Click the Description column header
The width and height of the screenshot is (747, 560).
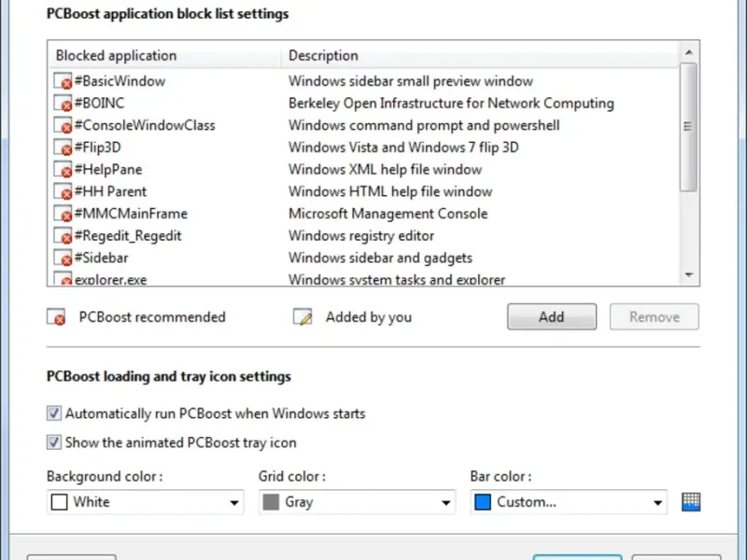pyautogui.click(x=323, y=56)
